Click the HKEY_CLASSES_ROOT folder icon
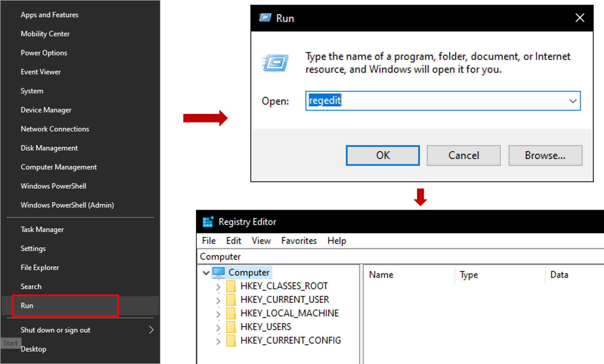604x364 pixels. click(x=231, y=286)
